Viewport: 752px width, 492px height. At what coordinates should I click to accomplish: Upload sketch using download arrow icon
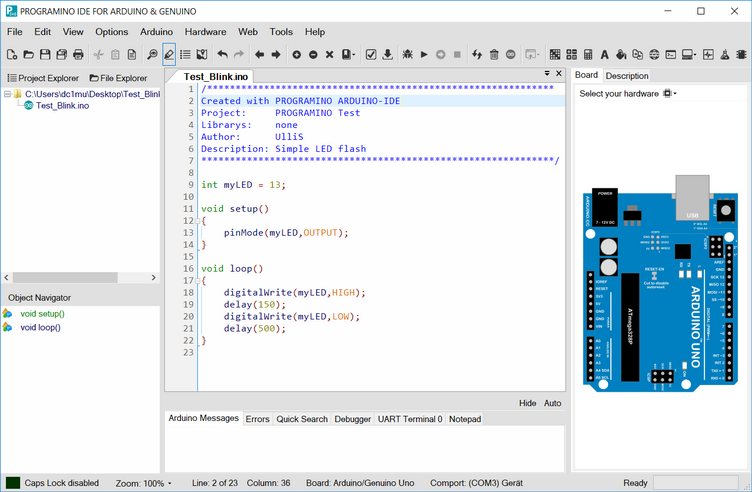pyautogui.click(x=388, y=55)
